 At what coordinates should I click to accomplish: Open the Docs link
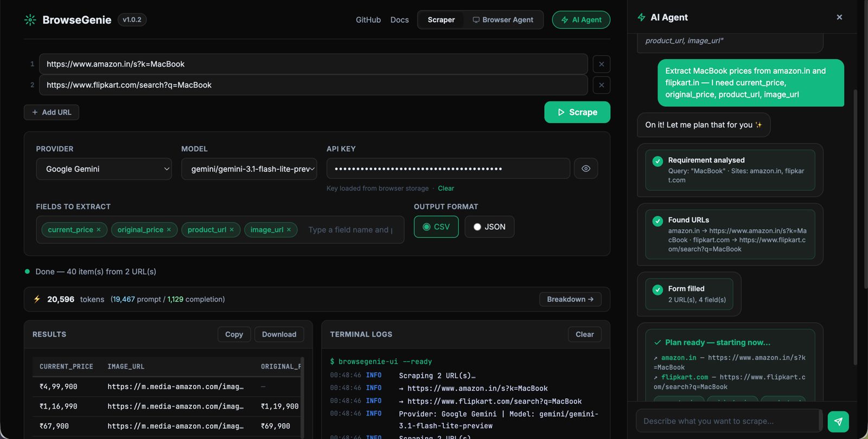point(400,20)
